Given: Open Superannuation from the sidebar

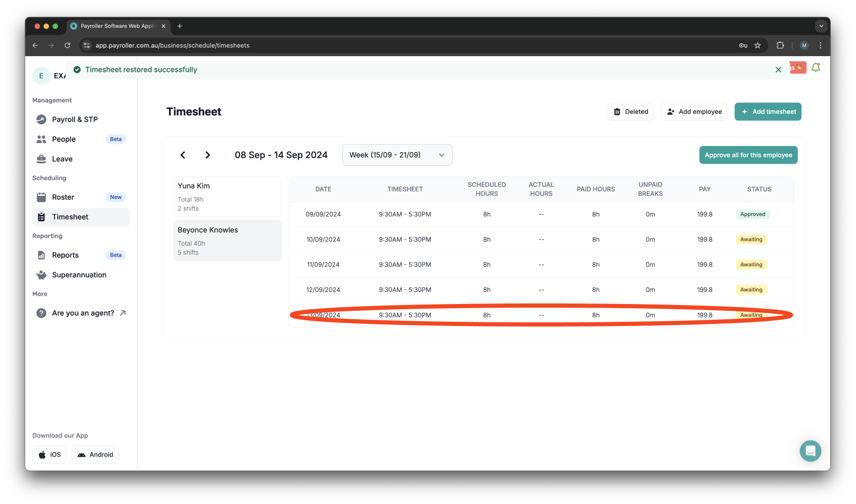Looking at the screenshot, I should click(79, 275).
